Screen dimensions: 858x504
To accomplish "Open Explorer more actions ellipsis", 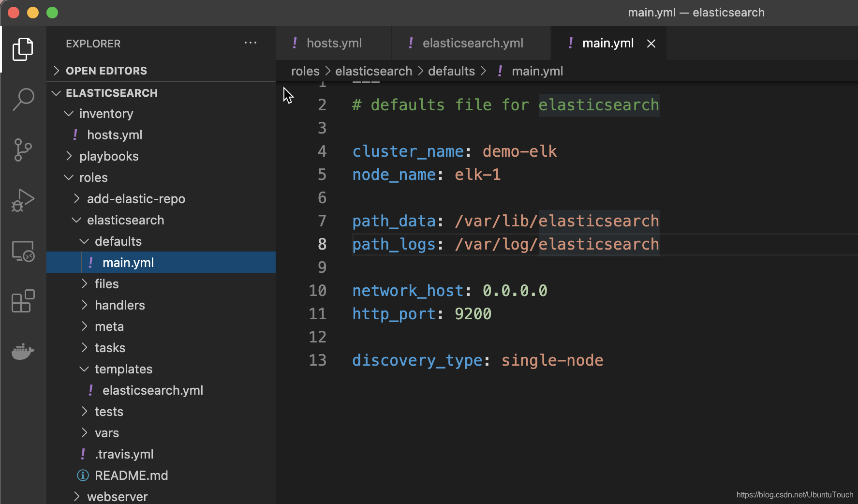I will click(251, 43).
